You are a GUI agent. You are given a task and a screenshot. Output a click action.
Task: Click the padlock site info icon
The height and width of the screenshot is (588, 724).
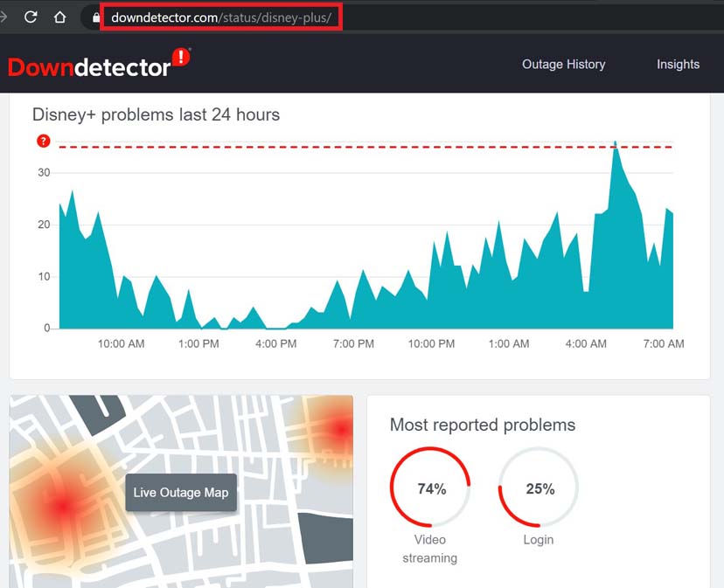(x=95, y=17)
